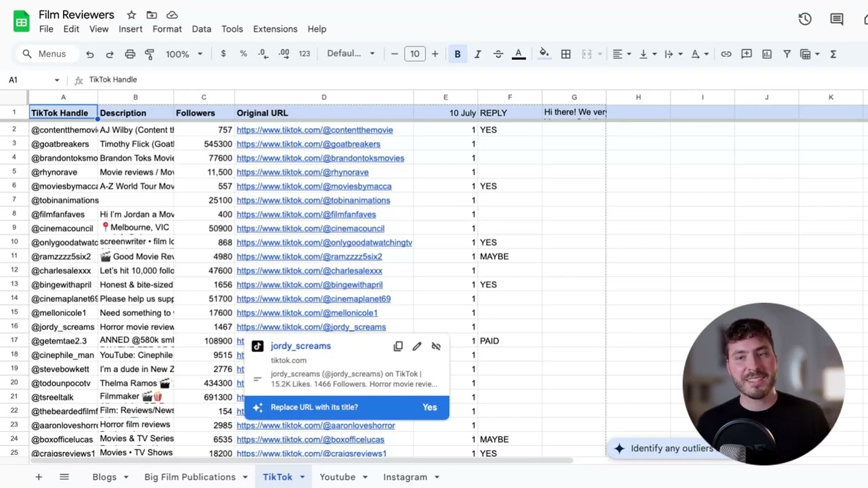This screenshot has width=868, height=488.
Task: Format as currency
Action: click(x=223, y=54)
